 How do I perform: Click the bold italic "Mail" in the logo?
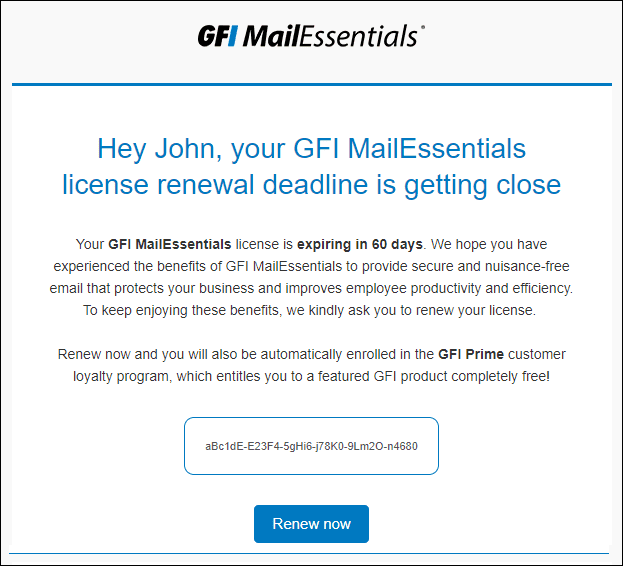[x=270, y=36]
